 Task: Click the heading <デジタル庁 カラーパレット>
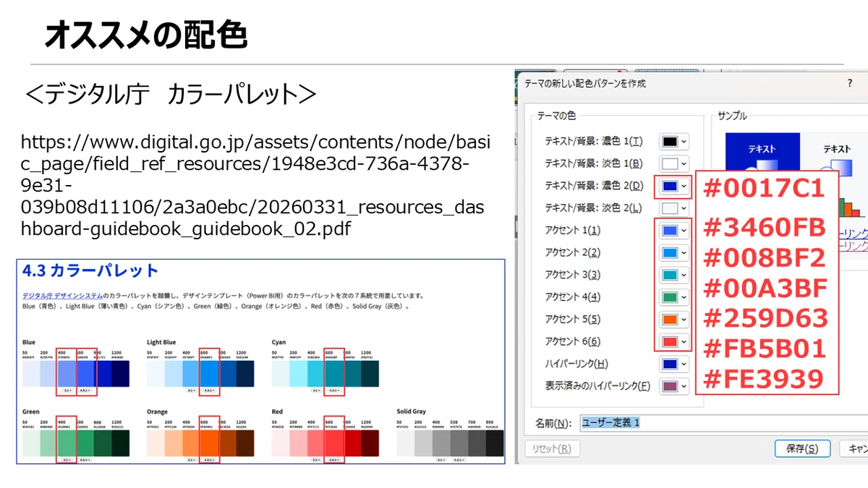[x=171, y=95]
